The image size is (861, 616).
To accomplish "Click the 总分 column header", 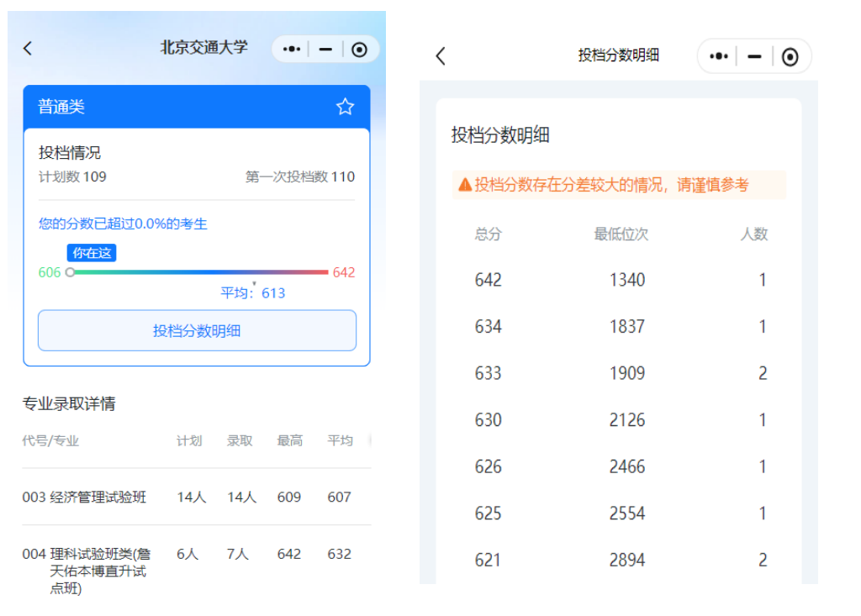I will point(488,234).
